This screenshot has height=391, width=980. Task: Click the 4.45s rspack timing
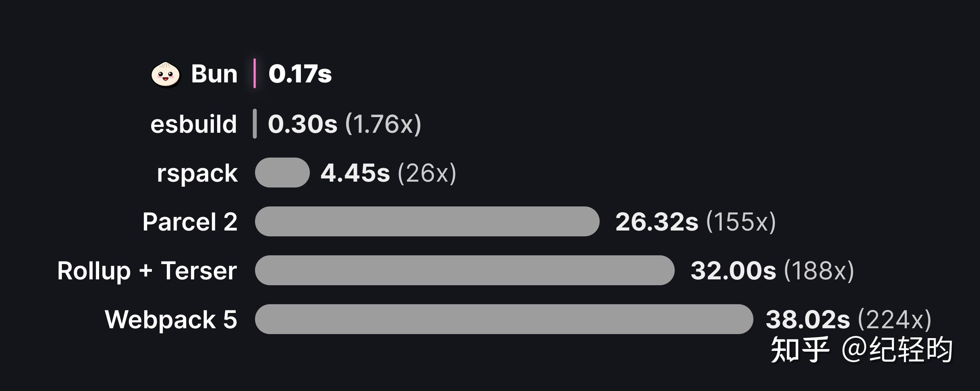click(355, 173)
